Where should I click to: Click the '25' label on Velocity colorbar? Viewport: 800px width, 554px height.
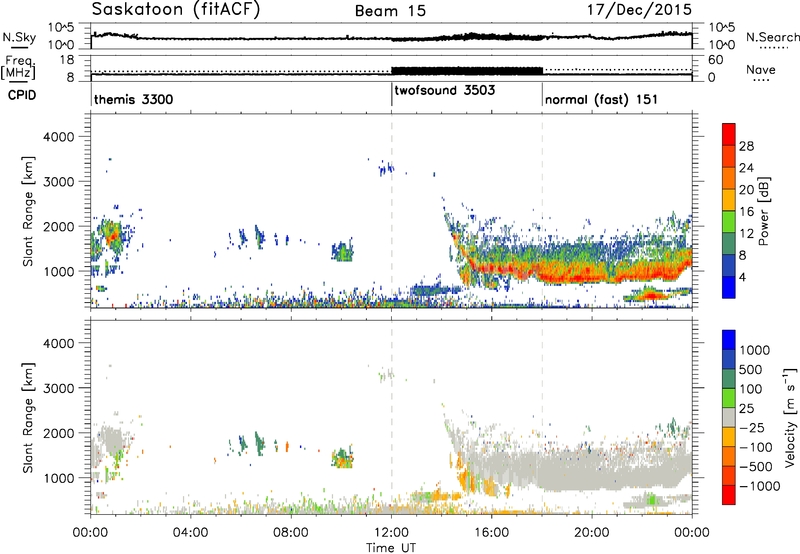[746, 409]
